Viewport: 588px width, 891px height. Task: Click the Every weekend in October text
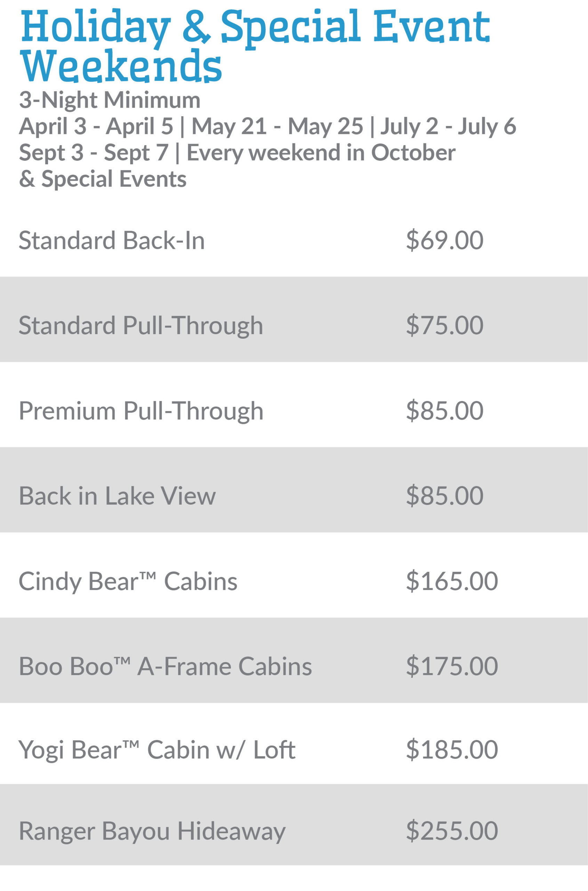click(321, 153)
